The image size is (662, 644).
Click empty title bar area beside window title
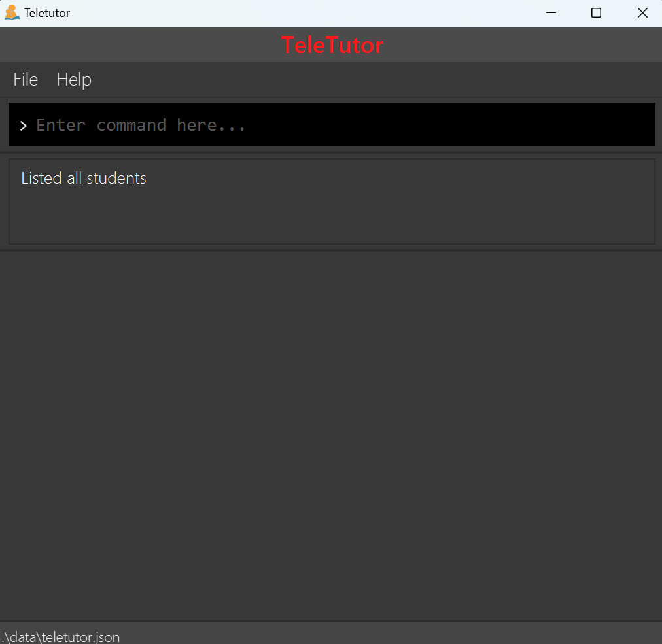[294, 13]
